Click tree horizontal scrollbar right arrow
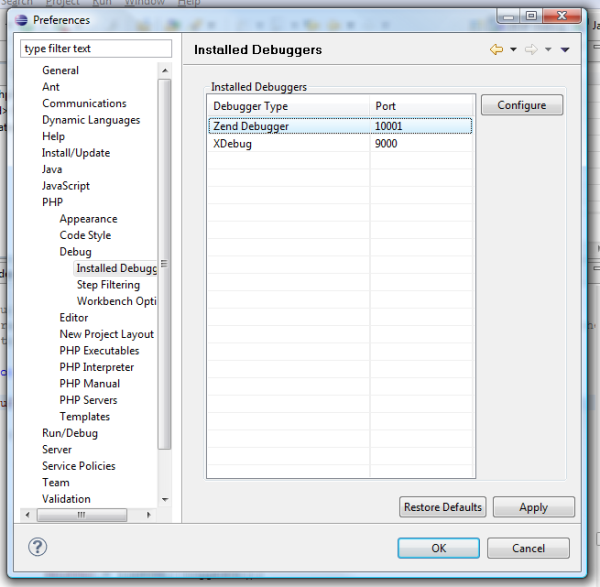 (148, 515)
